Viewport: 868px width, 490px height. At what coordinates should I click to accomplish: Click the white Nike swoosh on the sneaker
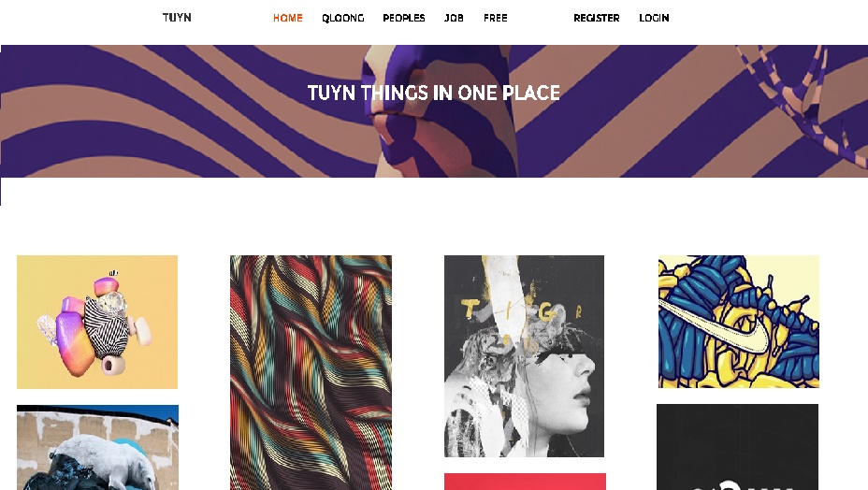pyautogui.click(x=714, y=325)
